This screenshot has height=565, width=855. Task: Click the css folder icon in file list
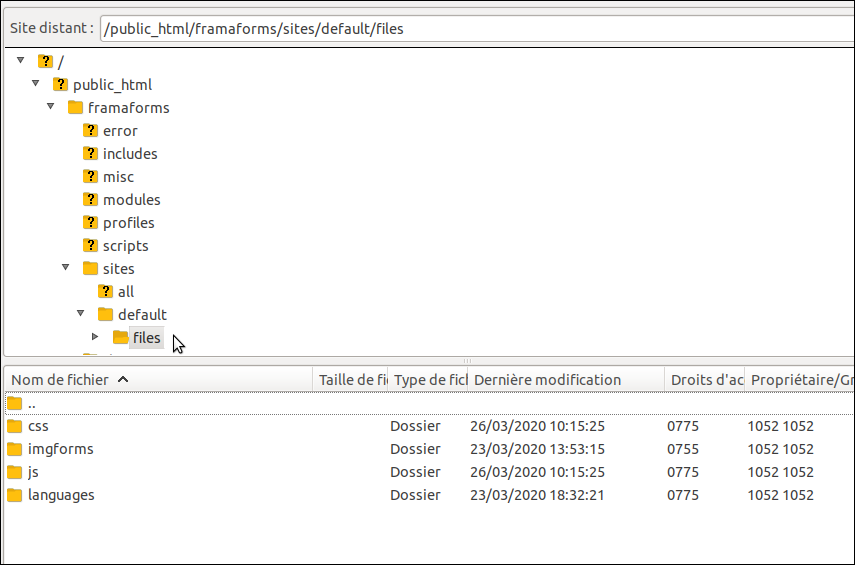click(x=15, y=426)
